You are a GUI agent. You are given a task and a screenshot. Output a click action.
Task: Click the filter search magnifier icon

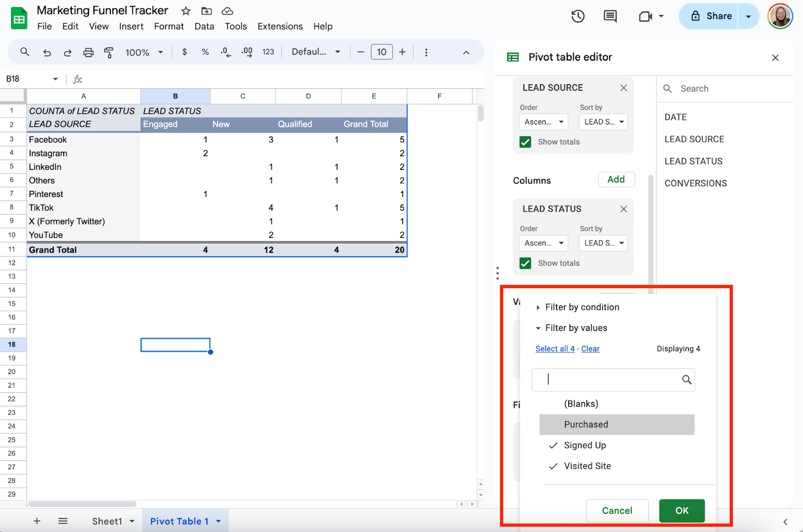pyautogui.click(x=687, y=380)
